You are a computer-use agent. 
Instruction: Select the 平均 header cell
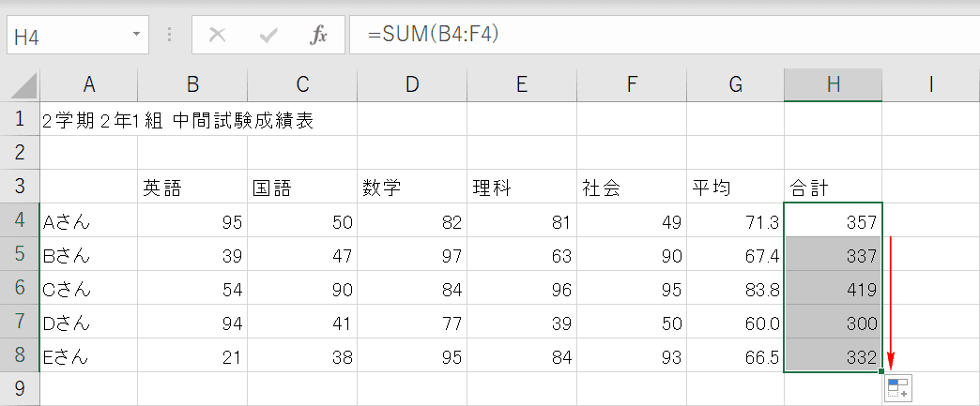click(735, 187)
